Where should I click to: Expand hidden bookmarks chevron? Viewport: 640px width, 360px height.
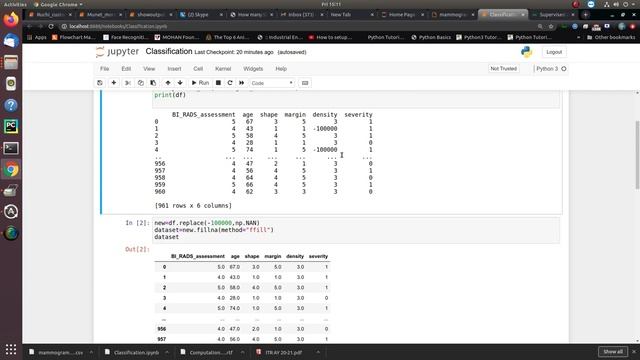578,37
